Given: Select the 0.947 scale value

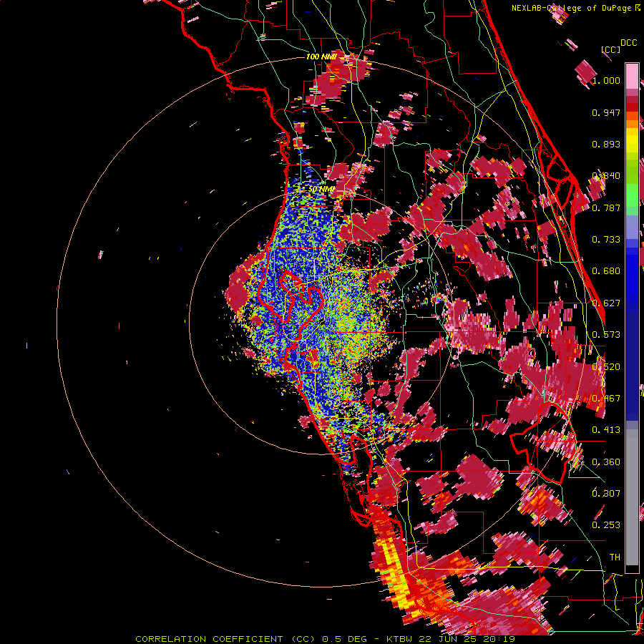Looking at the screenshot, I should [x=606, y=112].
